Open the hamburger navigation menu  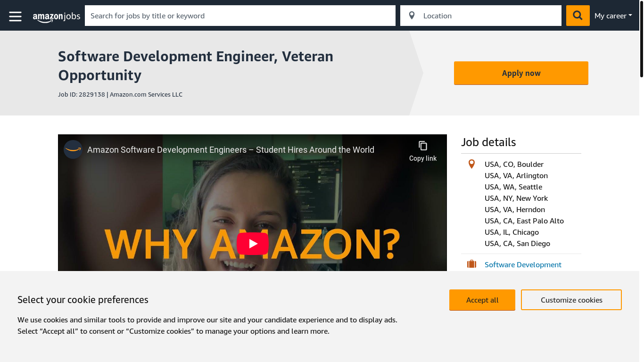coord(16,16)
